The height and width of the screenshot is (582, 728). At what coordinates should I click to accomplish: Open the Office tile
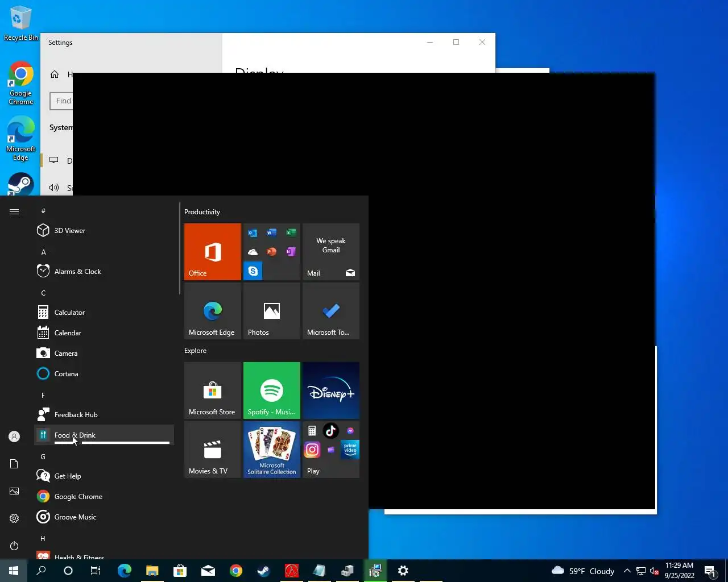tap(213, 252)
